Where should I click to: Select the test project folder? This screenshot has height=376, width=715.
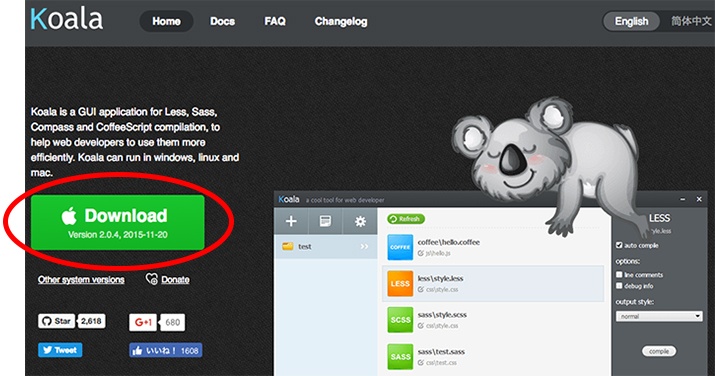pos(326,247)
